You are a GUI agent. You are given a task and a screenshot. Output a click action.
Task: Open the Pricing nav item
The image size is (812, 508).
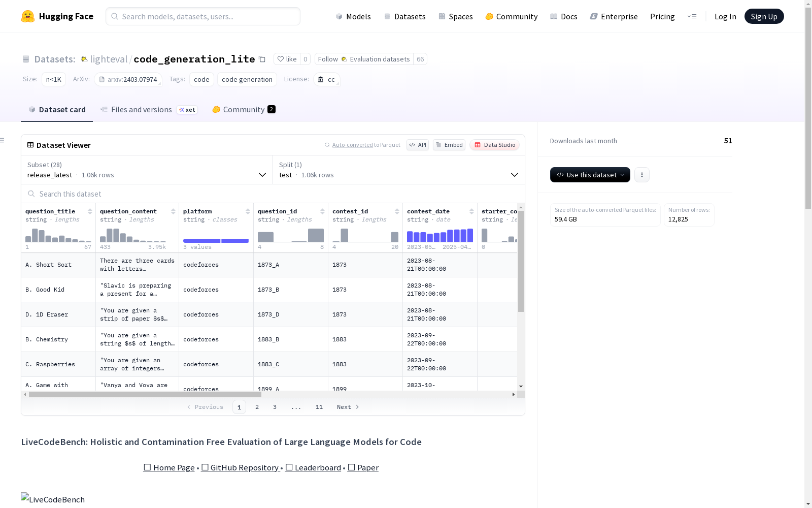(x=662, y=16)
